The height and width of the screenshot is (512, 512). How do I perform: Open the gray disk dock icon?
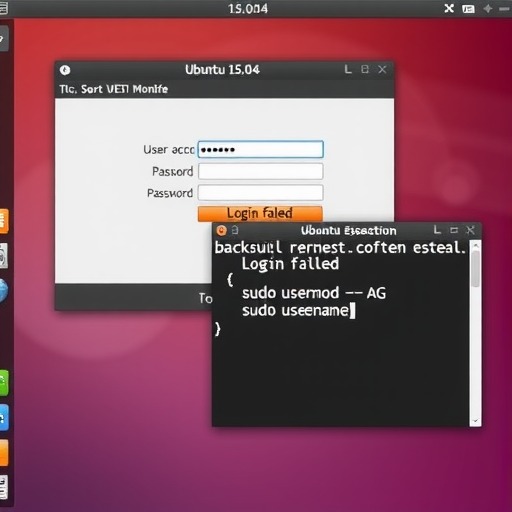tap(3, 256)
